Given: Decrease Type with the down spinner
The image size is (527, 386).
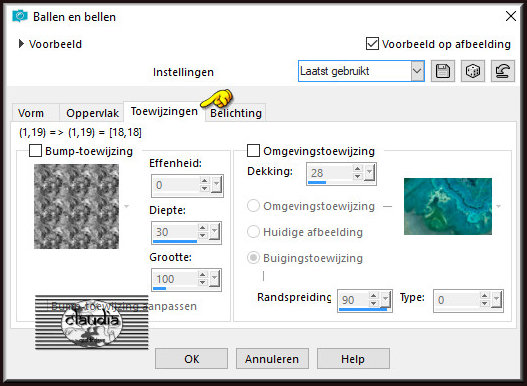Looking at the screenshot, I should pyautogui.click(x=484, y=303).
